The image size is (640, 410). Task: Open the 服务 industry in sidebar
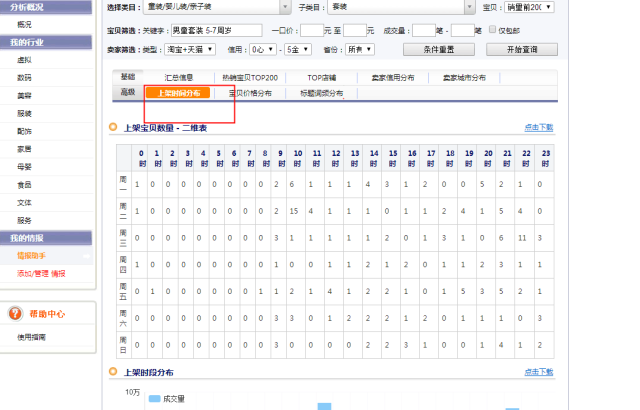(24, 220)
